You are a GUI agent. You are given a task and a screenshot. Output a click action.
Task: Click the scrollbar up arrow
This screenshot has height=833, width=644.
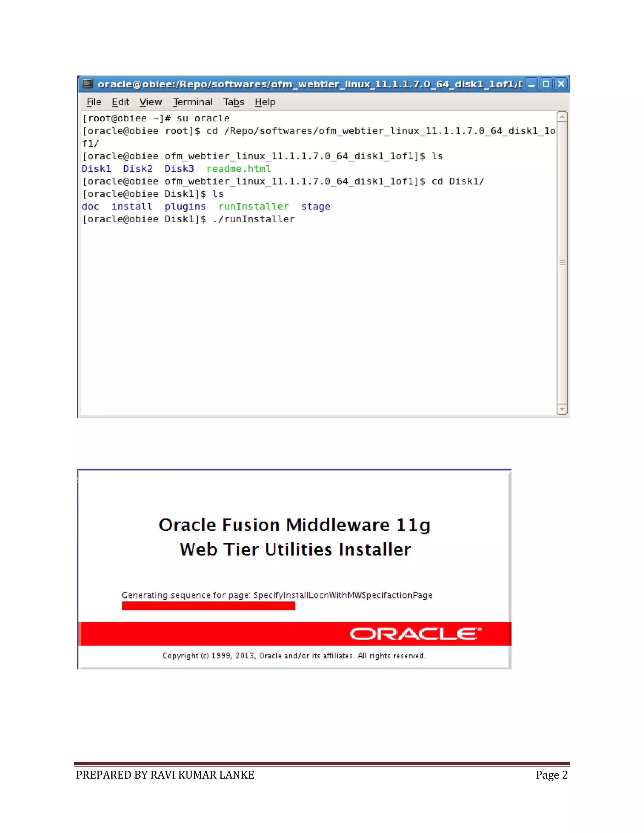[562, 116]
